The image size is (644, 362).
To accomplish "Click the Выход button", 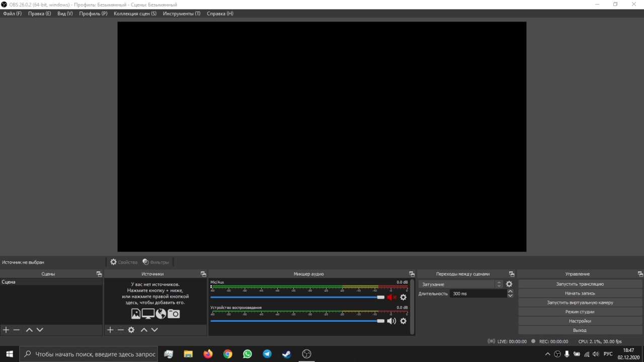I will [580, 330].
